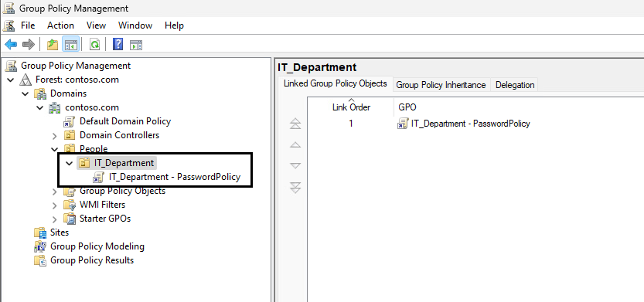
Task: Select IT_Department label in tree
Action: click(x=124, y=163)
